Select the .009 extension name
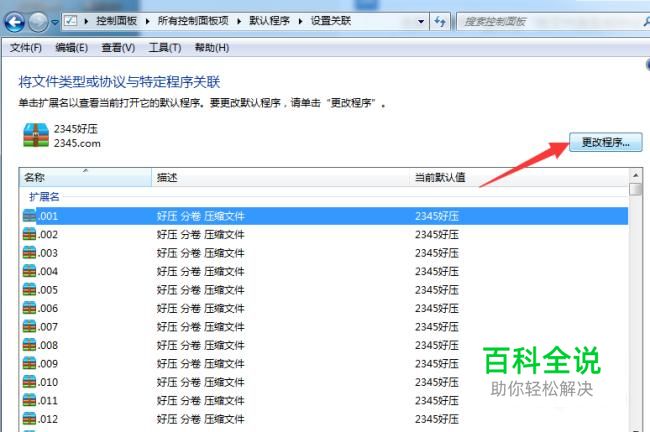Screen dimensions: 650x432 pos(48,364)
